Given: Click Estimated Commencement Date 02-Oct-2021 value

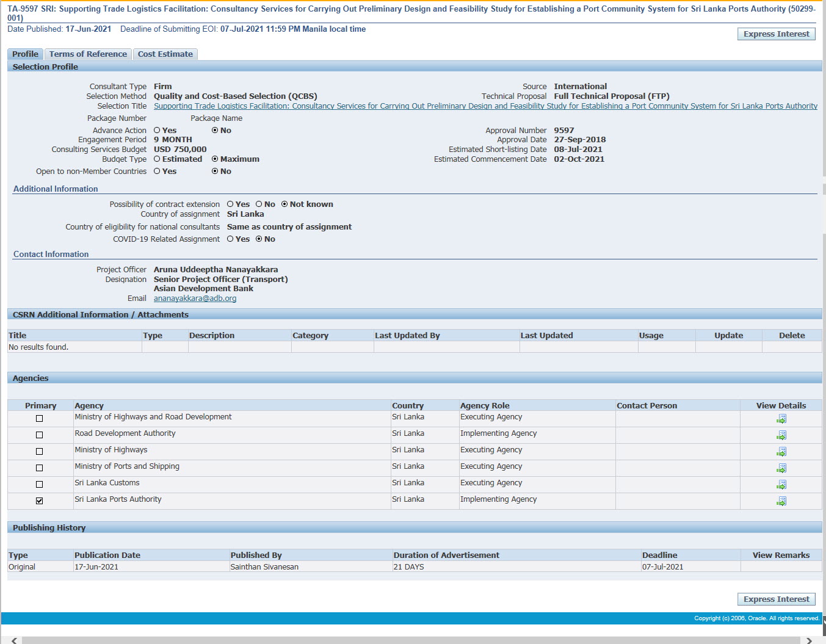Looking at the screenshot, I should click(579, 159).
